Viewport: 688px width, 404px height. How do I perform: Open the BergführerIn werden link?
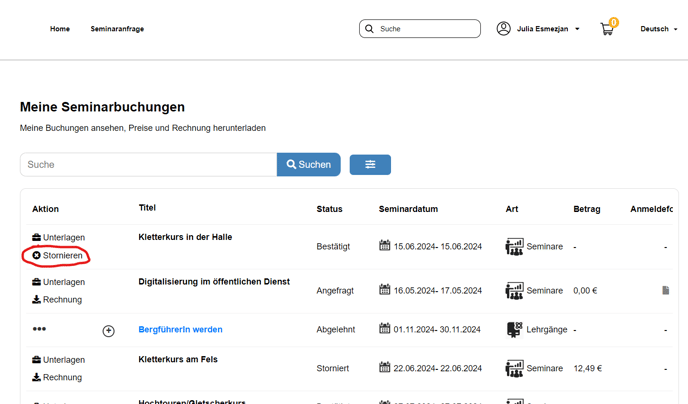tap(180, 329)
